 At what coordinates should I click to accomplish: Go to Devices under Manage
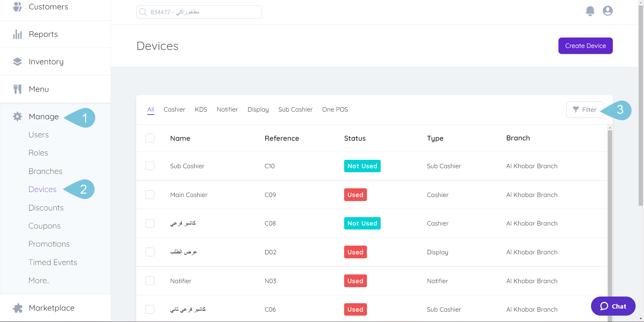point(42,189)
